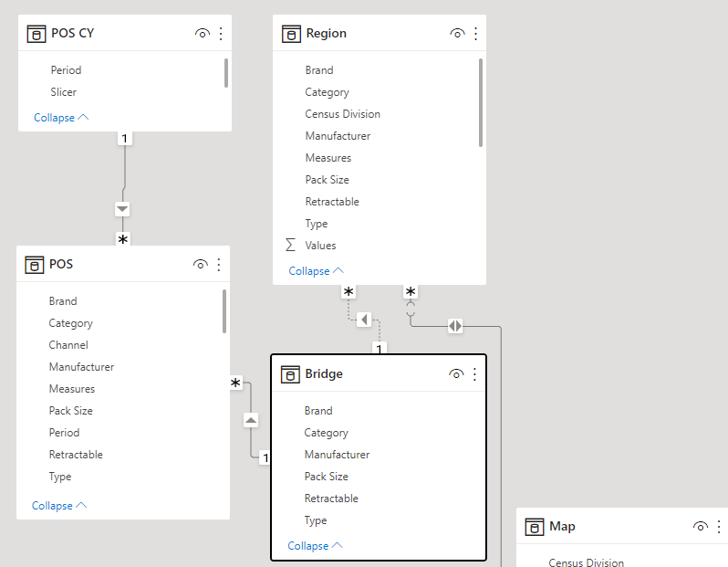Select Category field in Region table
This screenshot has width=728, height=567.
pyautogui.click(x=327, y=92)
